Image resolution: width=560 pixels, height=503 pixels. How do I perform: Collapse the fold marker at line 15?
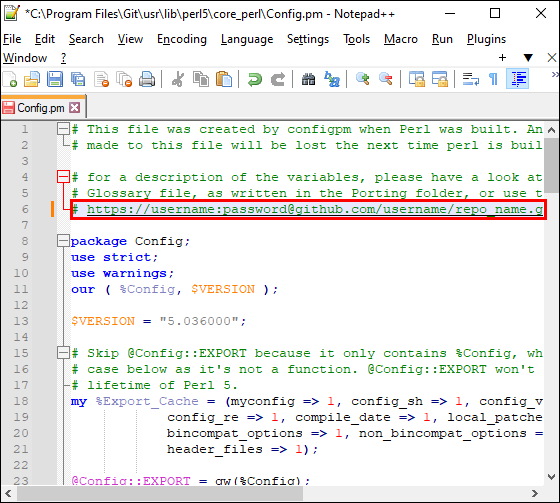click(63, 353)
